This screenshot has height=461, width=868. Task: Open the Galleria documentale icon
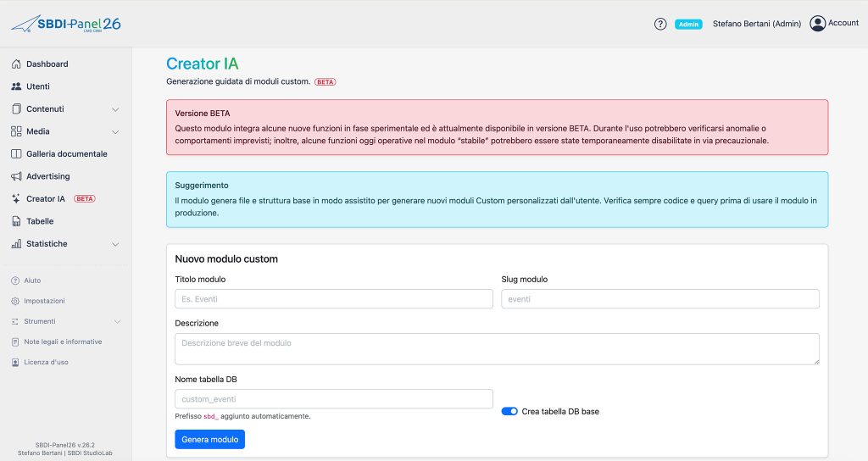(x=16, y=154)
